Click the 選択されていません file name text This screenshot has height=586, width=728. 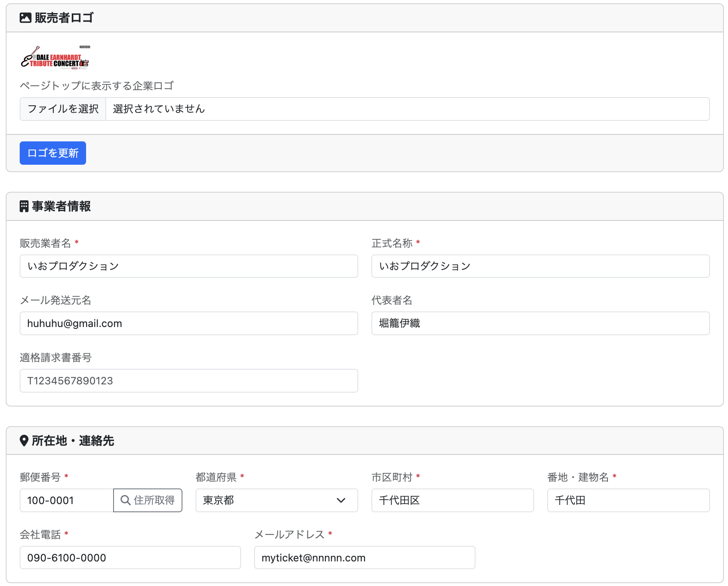point(159,109)
